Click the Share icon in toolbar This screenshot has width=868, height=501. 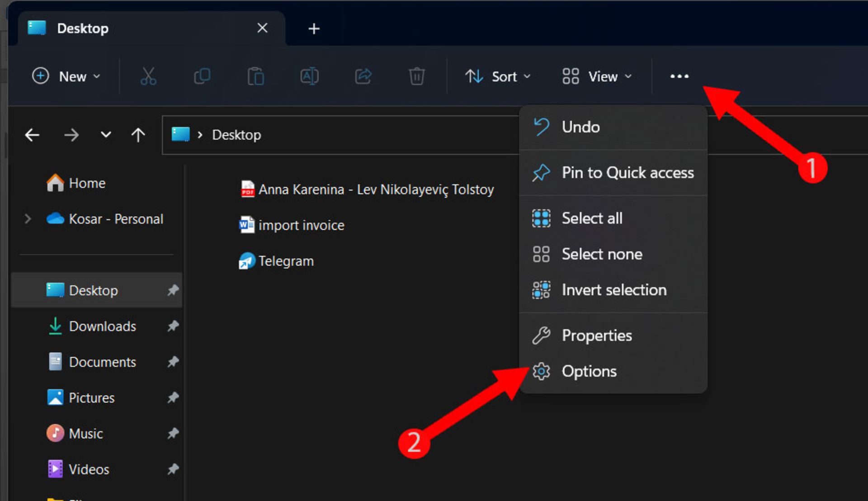click(363, 76)
